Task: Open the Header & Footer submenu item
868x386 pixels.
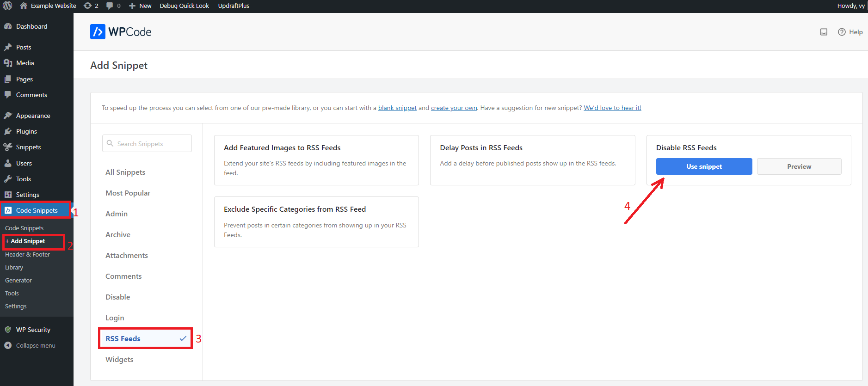Action: point(27,254)
